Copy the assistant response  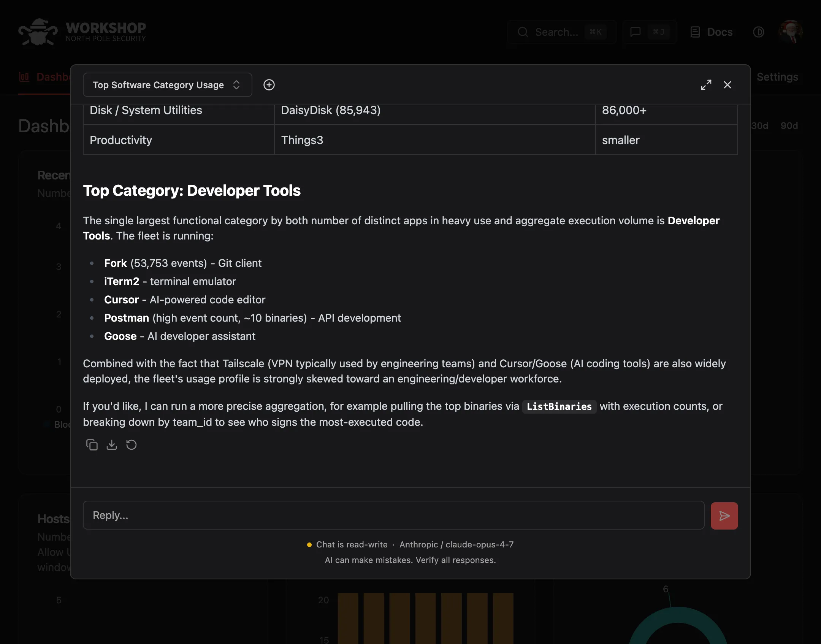pos(92,445)
